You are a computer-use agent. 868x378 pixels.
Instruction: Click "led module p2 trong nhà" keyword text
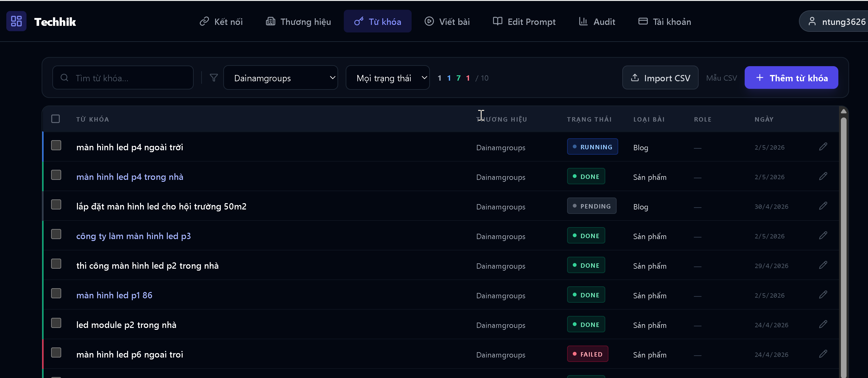point(126,325)
